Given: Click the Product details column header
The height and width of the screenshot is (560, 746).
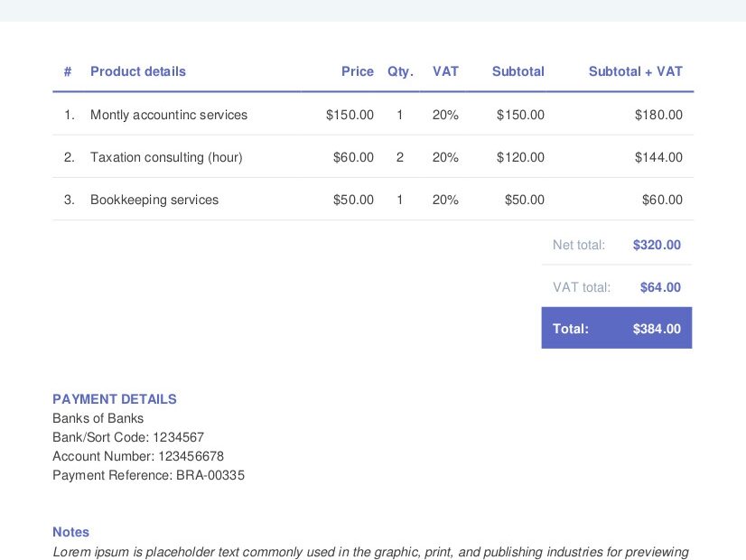Looking at the screenshot, I should pos(137,71).
